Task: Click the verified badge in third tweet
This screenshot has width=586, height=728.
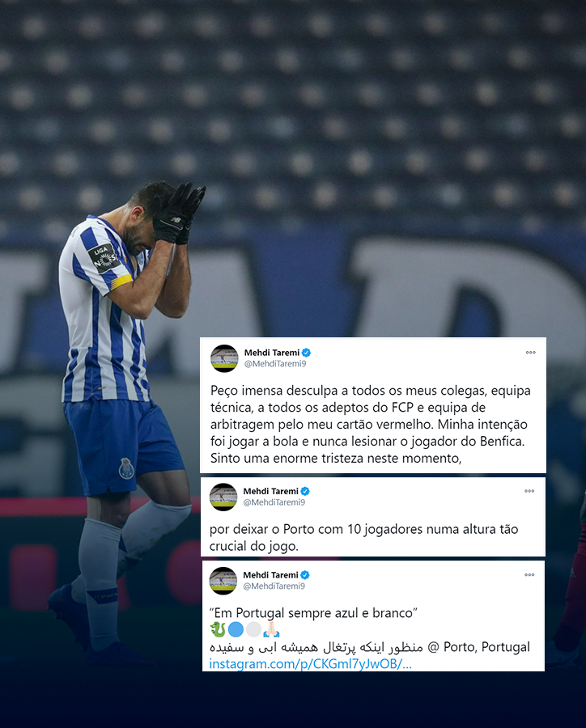Action: pyautogui.click(x=305, y=575)
